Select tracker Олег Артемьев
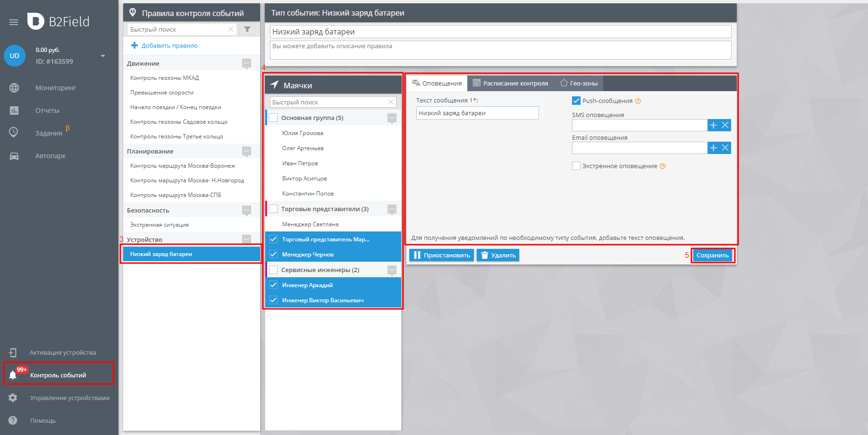868x435 pixels. pyautogui.click(x=333, y=148)
